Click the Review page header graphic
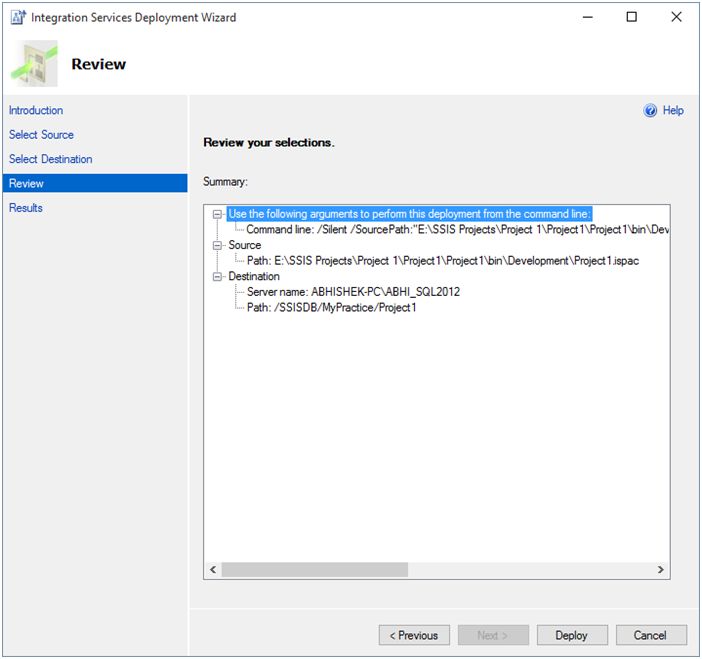 point(34,64)
